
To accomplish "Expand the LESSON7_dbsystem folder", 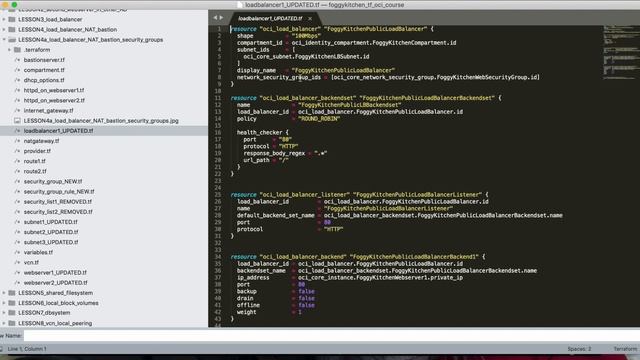I will click(4, 313).
